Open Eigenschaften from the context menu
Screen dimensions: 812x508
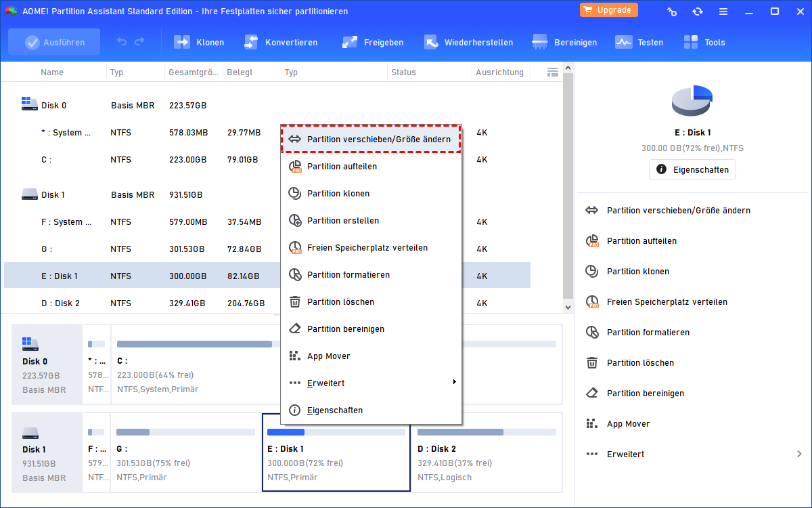[371, 410]
